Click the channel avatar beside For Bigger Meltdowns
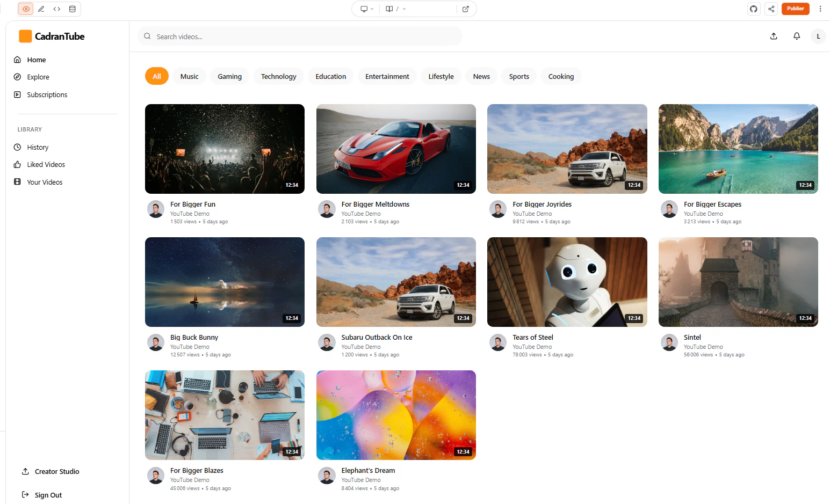Image resolution: width=830 pixels, height=504 pixels. pos(327,209)
